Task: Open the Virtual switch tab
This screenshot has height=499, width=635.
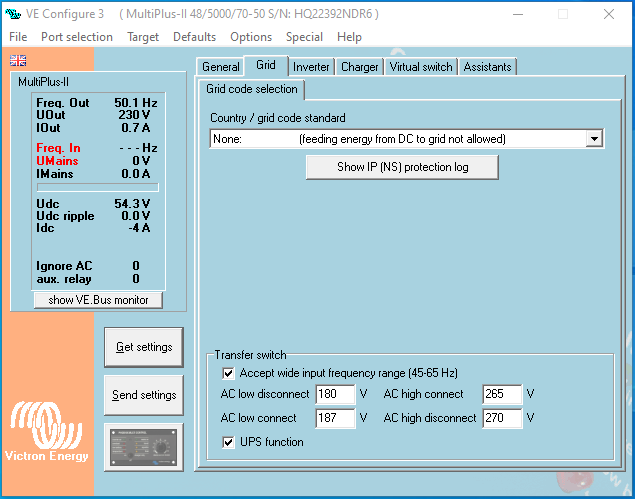Action: (x=420, y=67)
